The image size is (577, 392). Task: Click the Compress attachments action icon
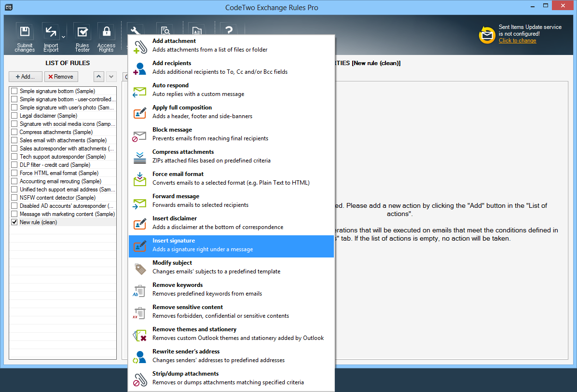click(140, 157)
